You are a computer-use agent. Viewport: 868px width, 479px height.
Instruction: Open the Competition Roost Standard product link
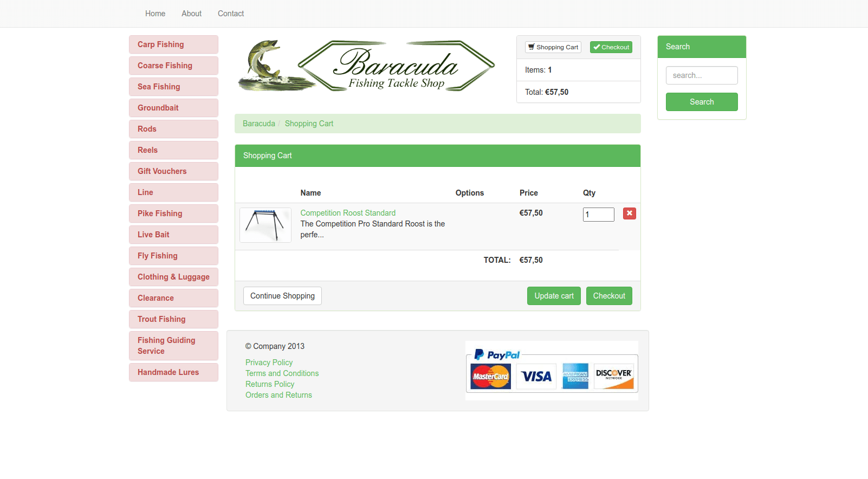348,213
